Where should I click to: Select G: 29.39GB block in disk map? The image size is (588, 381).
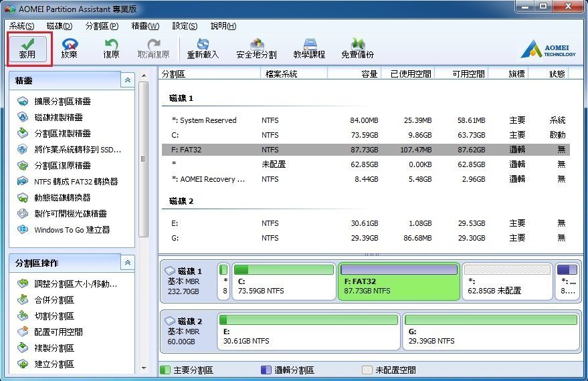coord(491,332)
